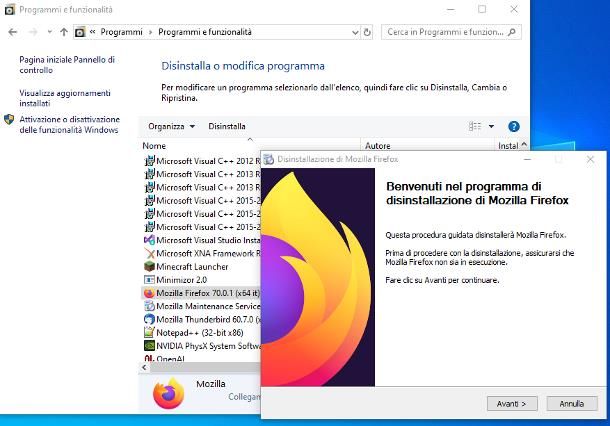Click scroll up arrow of program list

(x=524, y=144)
